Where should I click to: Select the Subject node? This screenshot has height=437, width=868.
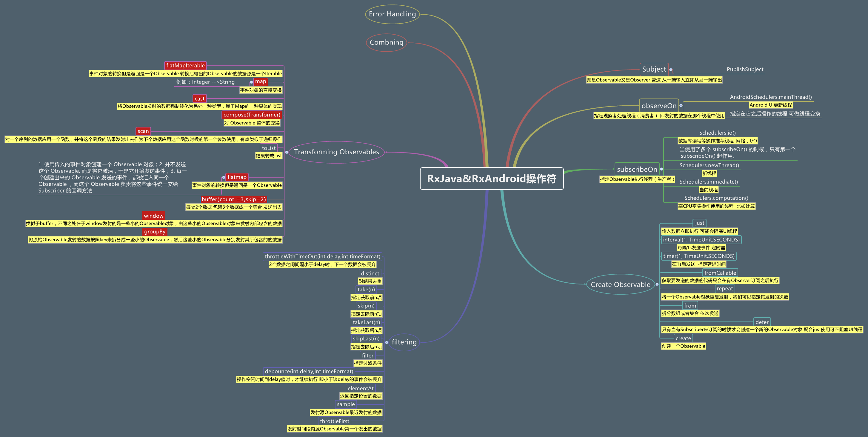pyautogui.click(x=654, y=70)
